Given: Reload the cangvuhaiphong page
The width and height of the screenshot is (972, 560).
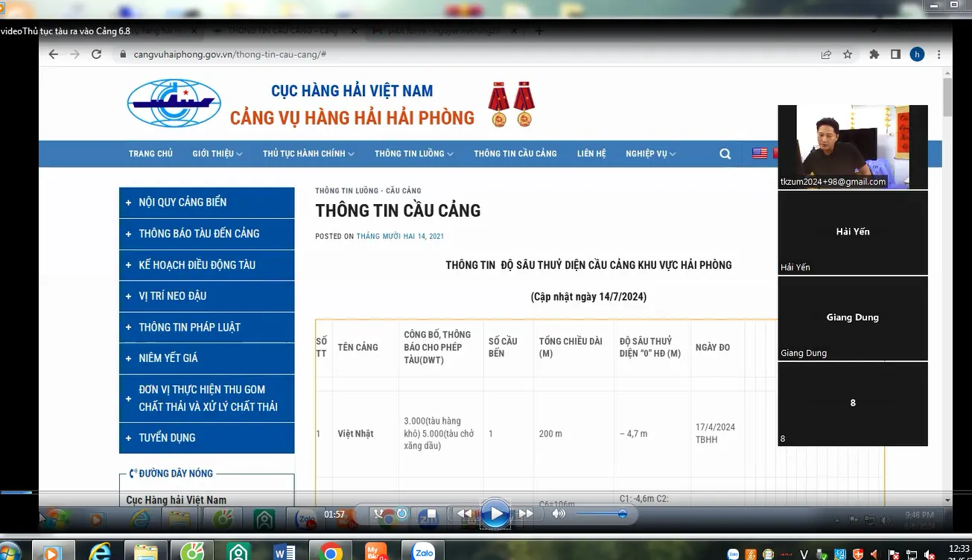Looking at the screenshot, I should coord(96,54).
